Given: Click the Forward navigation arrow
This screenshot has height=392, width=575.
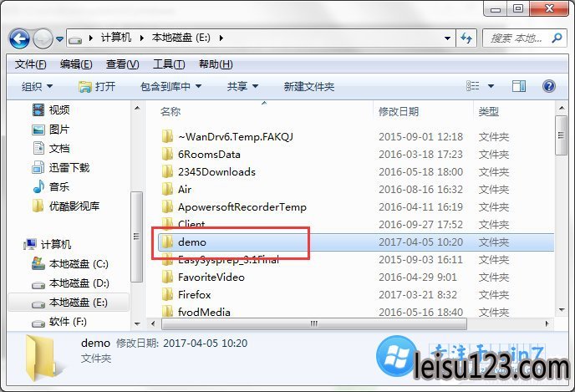Looking at the screenshot, I should click(x=43, y=38).
